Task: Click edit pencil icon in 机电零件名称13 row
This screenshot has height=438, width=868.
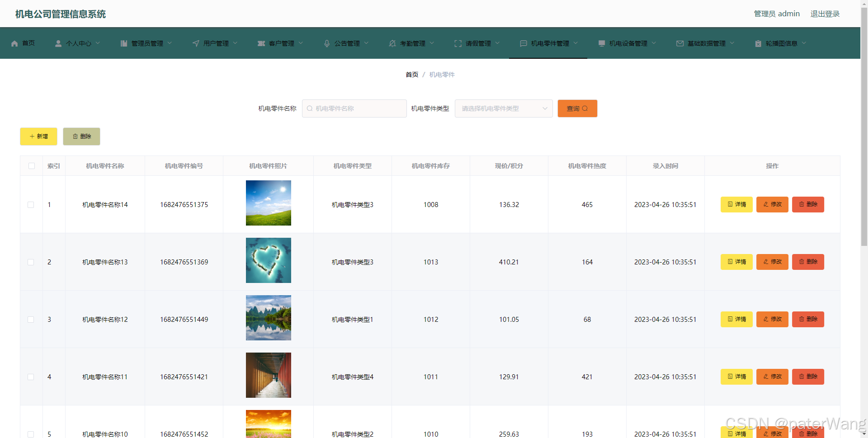Action: (x=766, y=262)
